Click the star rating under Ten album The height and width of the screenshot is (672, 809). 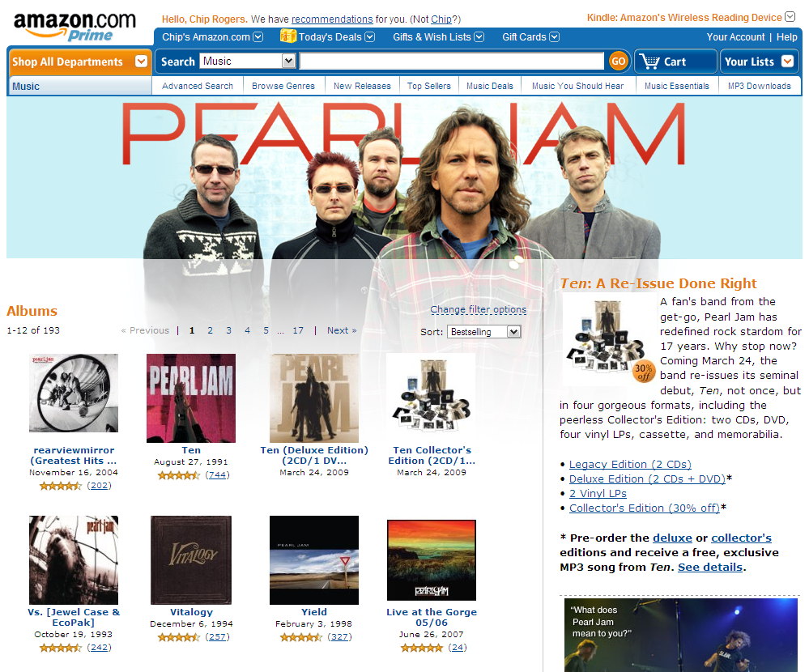tap(178, 475)
